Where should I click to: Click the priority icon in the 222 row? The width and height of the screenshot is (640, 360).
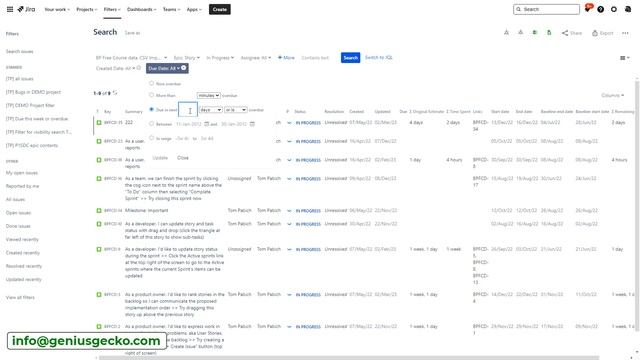tap(289, 123)
